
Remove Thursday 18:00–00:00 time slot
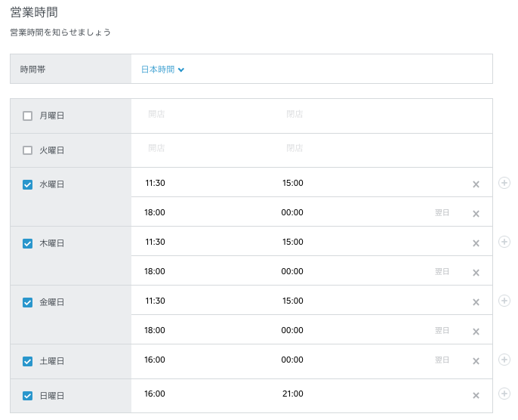[476, 273]
